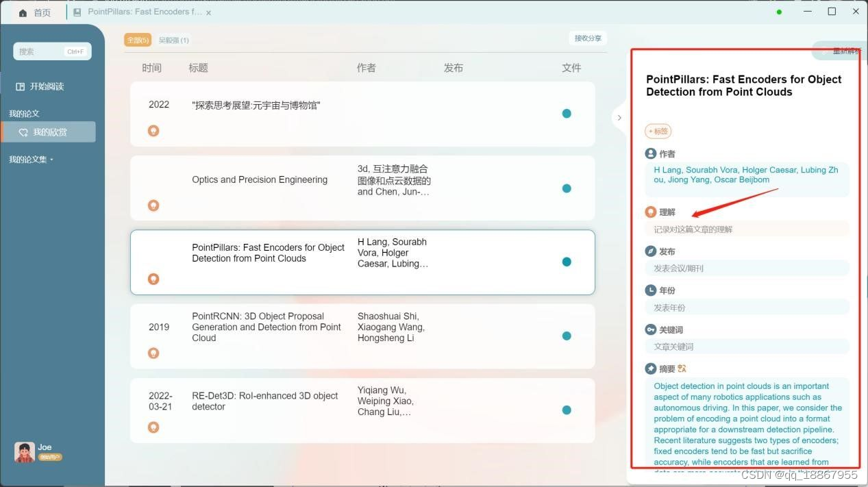Click the 我的论文 sidebar heading
The width and height of the screenshot is (868, 487).
click(24, 114)
